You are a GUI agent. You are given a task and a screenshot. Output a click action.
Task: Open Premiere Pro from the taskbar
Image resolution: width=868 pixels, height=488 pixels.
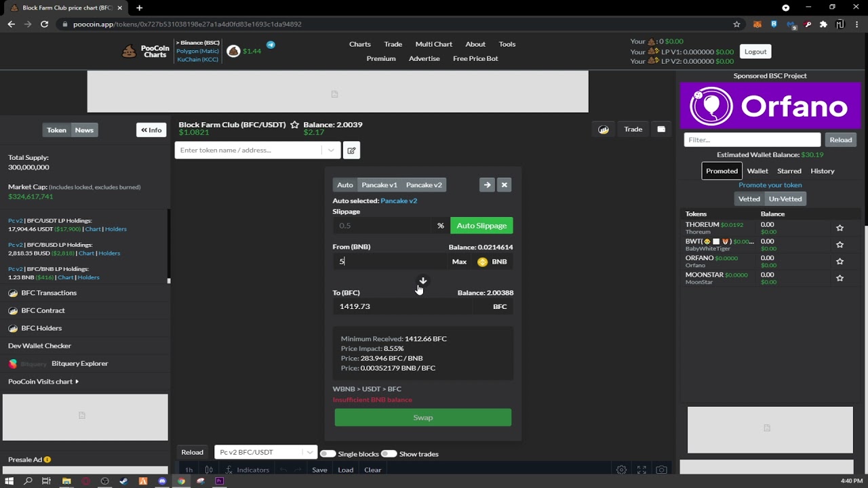click(x=219, y=481)
